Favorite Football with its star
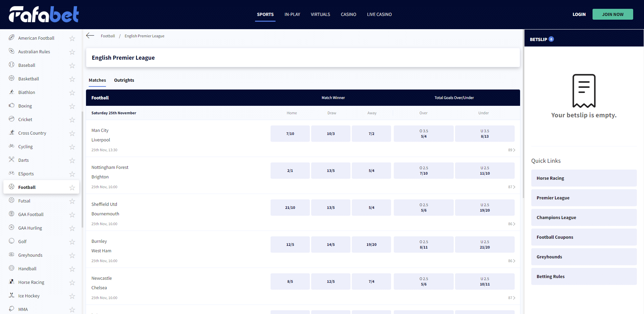Screen dimensions: 644x314 tap(72, 188)
